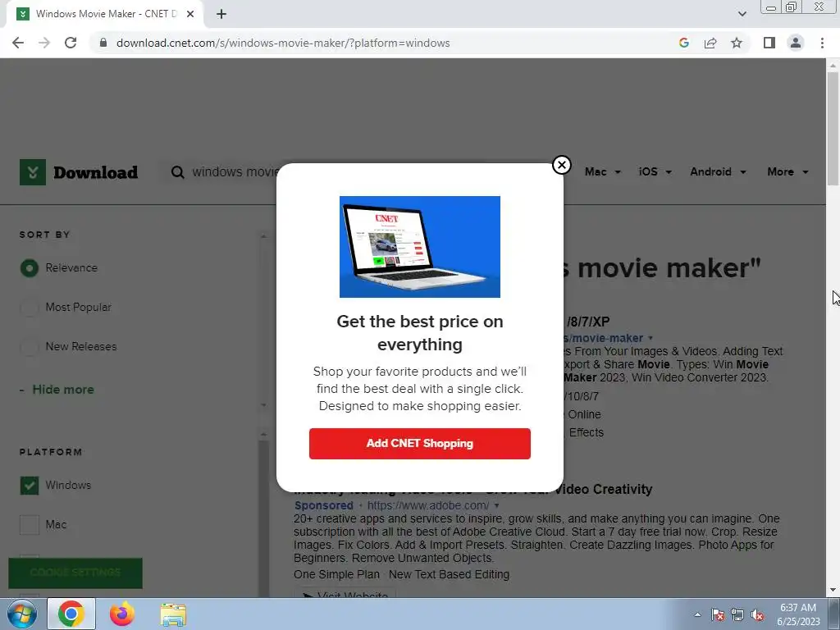Open the network tray icon
The width and height of the screenshot is (840, 630).
point(737,614)
